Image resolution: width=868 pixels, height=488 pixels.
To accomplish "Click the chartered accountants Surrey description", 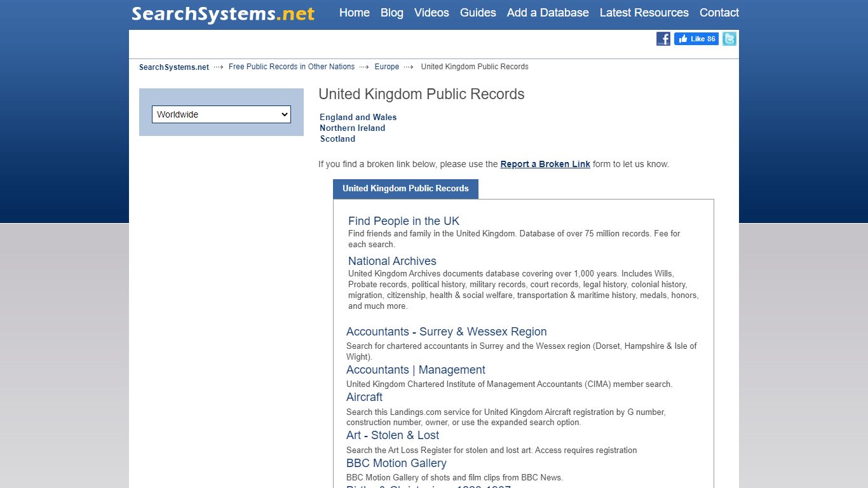I will [521, 351].
